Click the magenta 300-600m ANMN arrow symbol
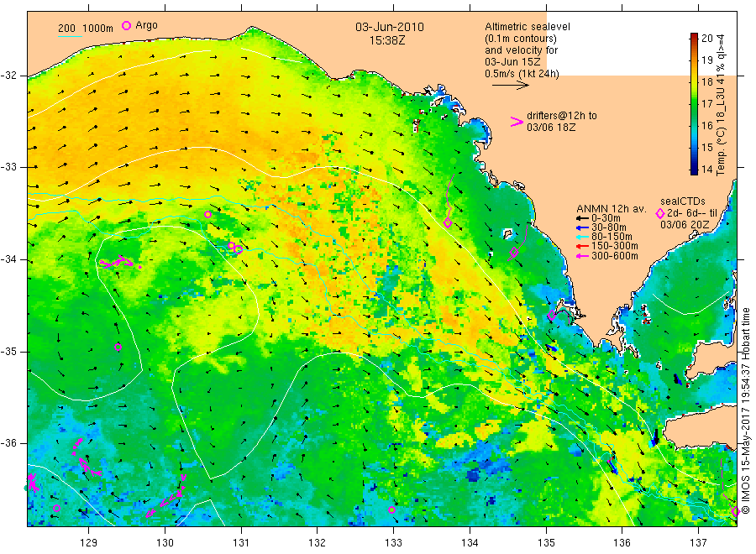756x554 pixels. coord(582,256)
